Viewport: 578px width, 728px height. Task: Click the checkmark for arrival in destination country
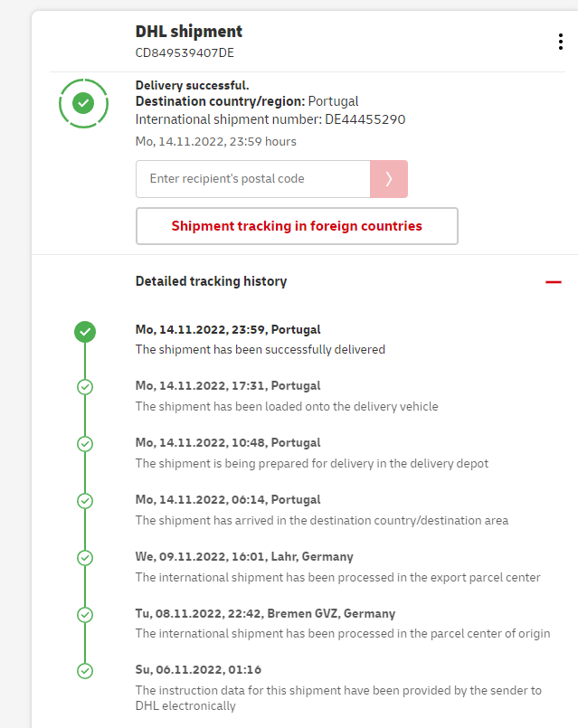pyautogui.click(x=85, y=500)
